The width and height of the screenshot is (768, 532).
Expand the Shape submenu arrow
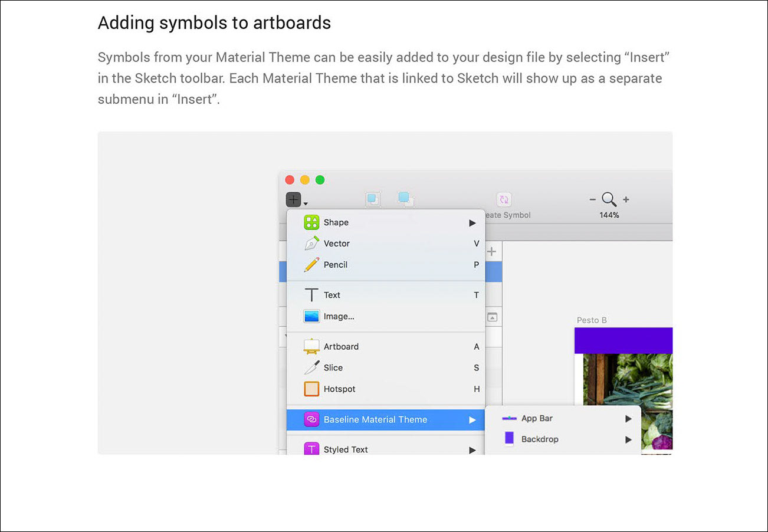pos(472,222)
